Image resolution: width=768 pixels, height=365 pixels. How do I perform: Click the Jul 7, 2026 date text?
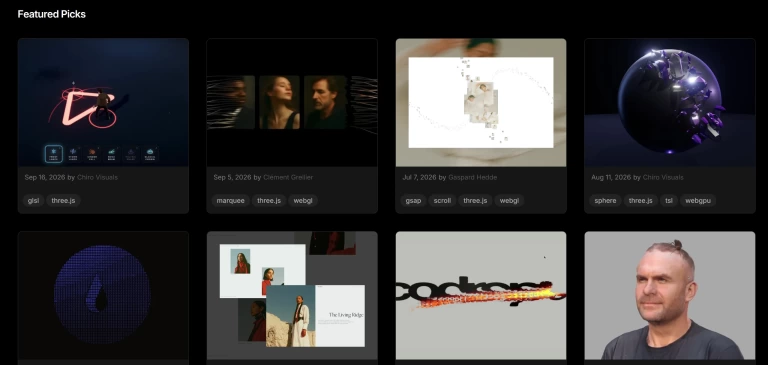(x=419, y=177)
